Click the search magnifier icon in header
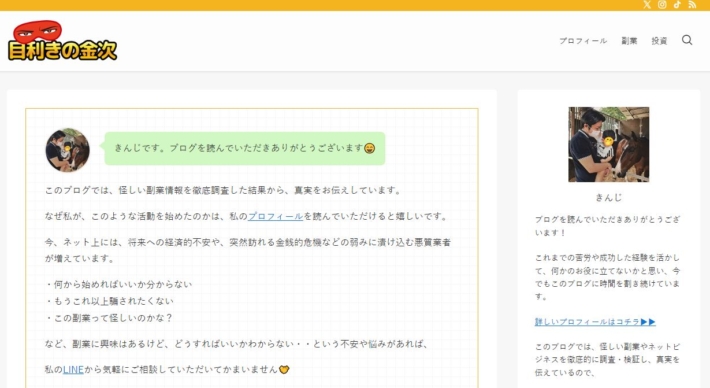Image resolution: width=710 pixels, height=388 pixels. (687, 40)
